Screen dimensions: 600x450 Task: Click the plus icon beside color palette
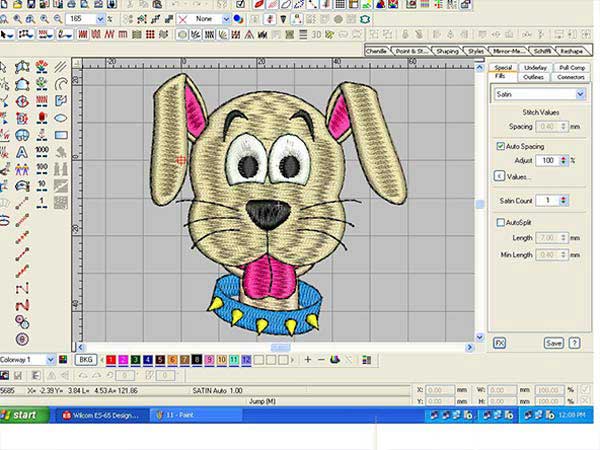tap(308, 359)
